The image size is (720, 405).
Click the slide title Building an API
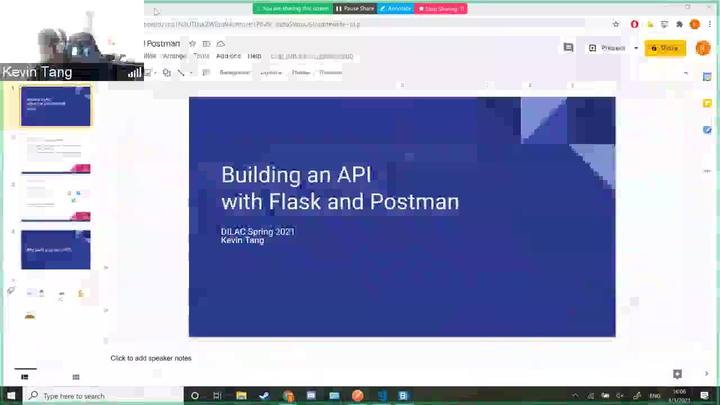tap(296, 175)
